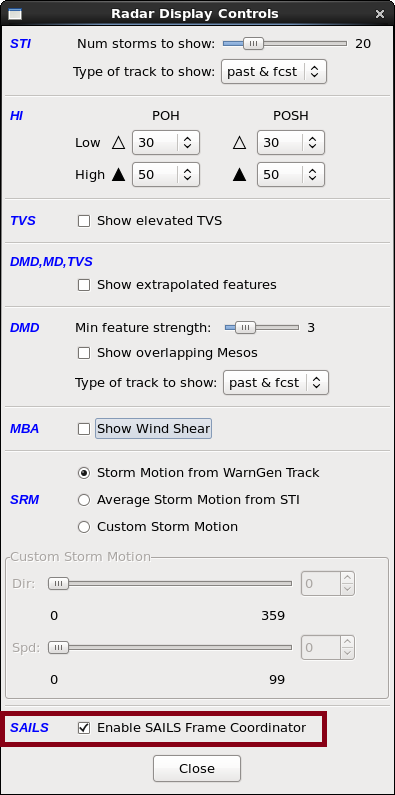Check Show overlapping Mesos option
The image size is (395, 795).
[x=84, y=353]
